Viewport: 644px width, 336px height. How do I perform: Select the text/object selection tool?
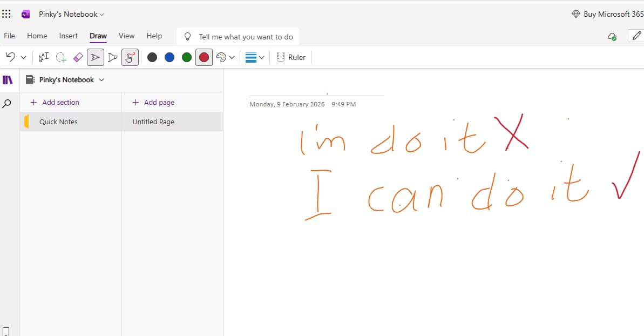point(44,57)
